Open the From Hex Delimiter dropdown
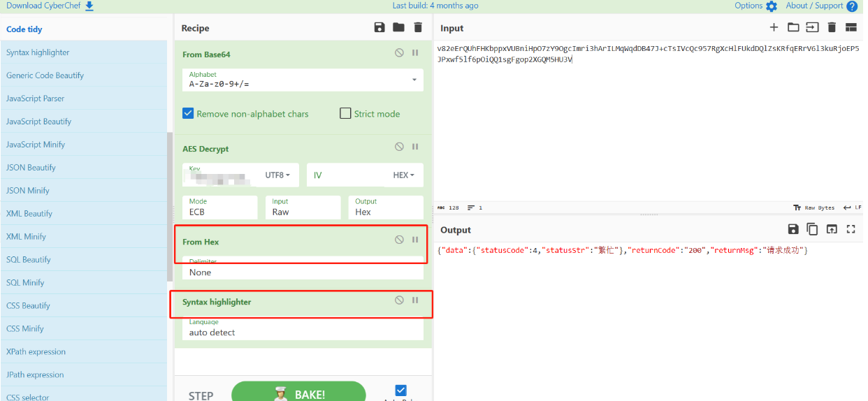The image size is (868, 401). click(x=303, y=268)
